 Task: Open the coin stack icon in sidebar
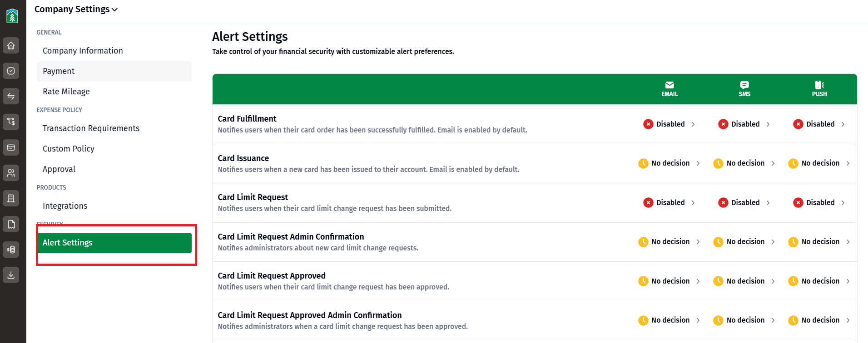point(11,250)
